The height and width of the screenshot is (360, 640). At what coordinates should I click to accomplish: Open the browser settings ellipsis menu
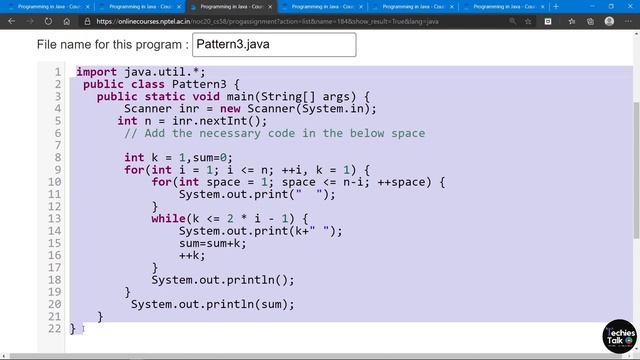tap(628, 21)
